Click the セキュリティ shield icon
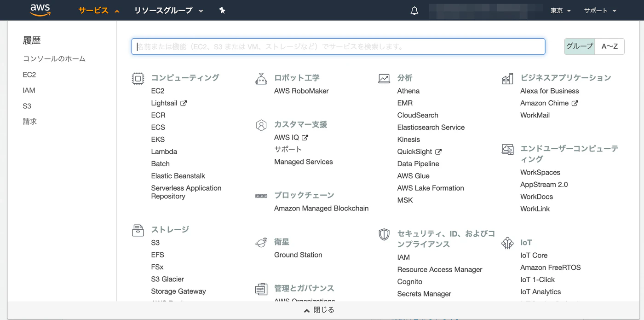 coord(384,235)
